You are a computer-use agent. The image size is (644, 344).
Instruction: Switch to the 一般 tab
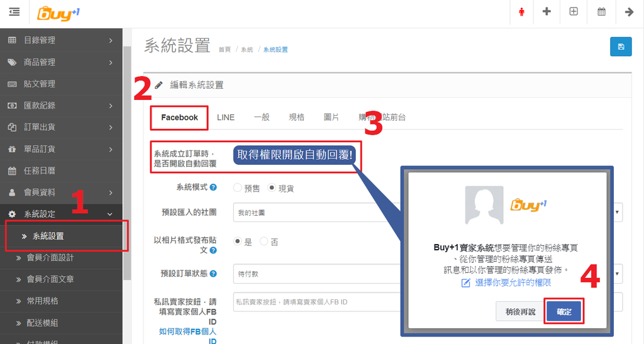pos(262,118)
